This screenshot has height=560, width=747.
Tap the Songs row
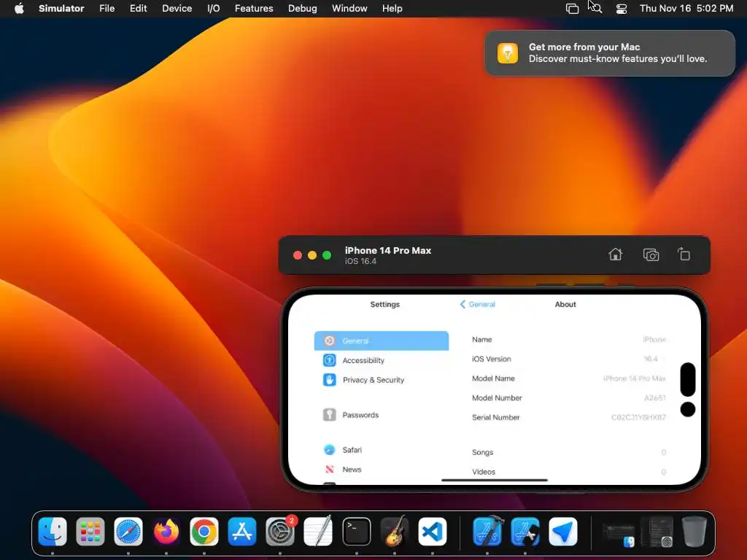click(569, 452)
